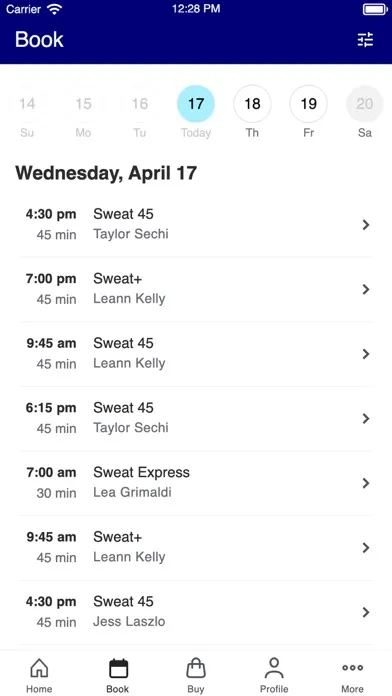Tap the battery icon in status bar
The height and width of the screenshot is (696, 392).
click(x=375, y=9)
